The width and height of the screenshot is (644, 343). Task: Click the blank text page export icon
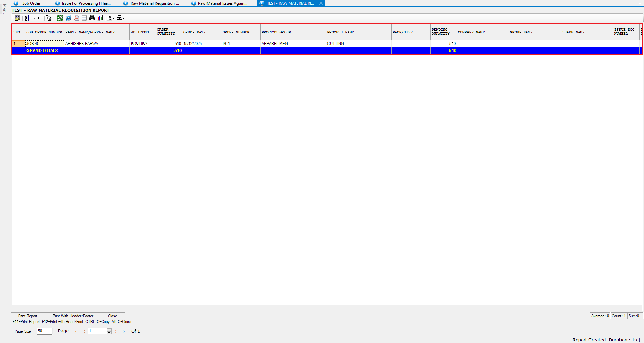(x=84, y=18)
